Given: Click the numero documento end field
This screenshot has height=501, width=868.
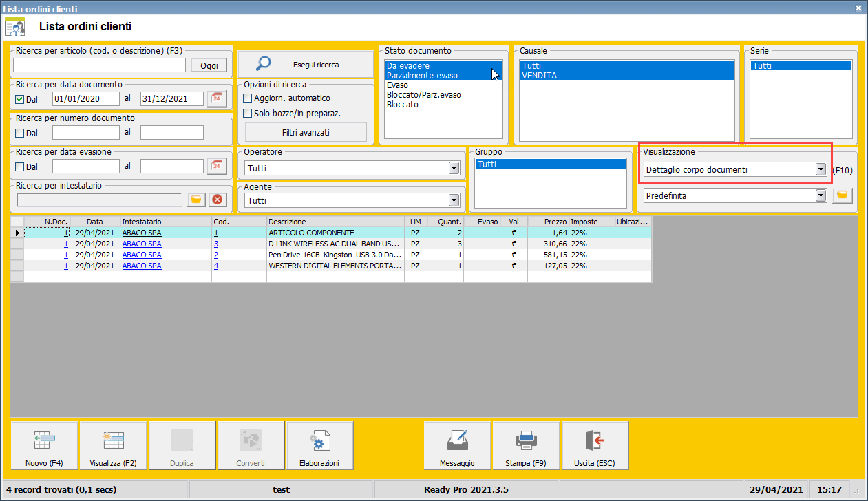Looking at the screenshot, I should pyautogui.click(x=172, y=133).
